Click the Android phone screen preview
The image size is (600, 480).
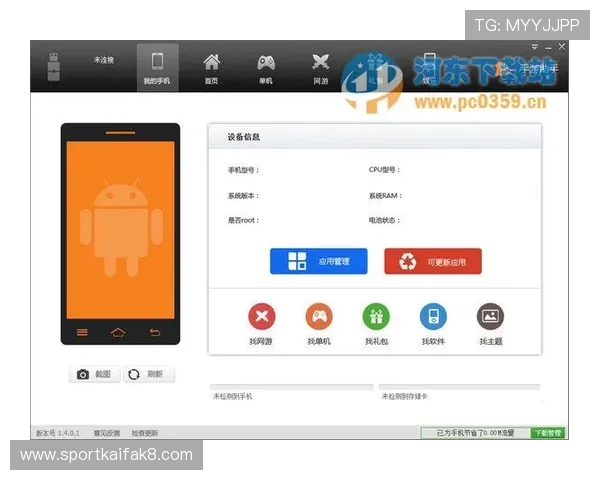coord(121,230)
